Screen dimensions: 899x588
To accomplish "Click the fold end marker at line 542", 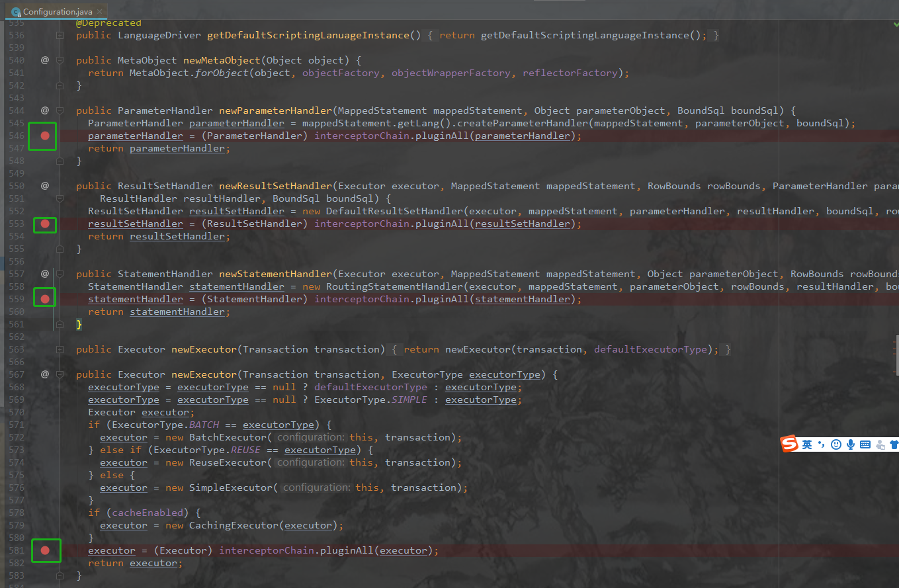I will click(60, 85).
